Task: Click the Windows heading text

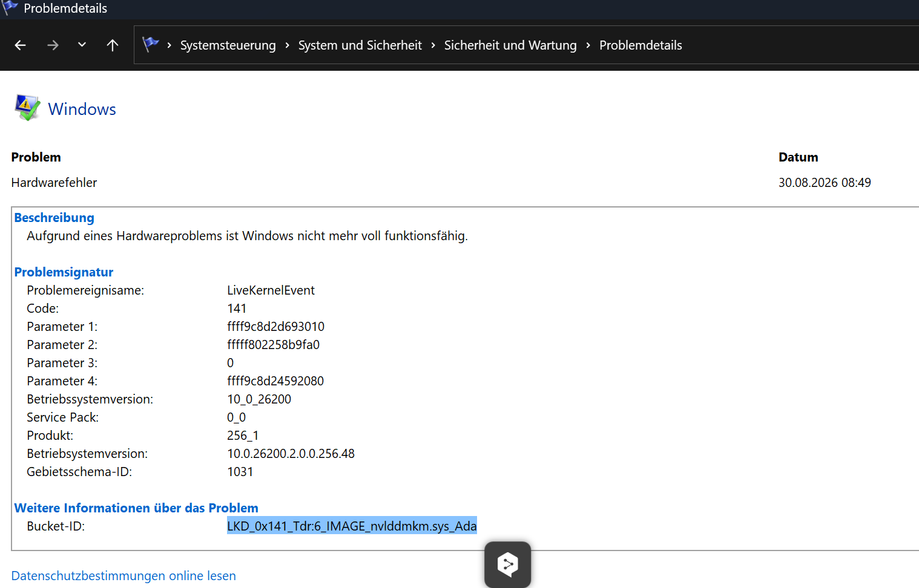Action: click(82, 109)
